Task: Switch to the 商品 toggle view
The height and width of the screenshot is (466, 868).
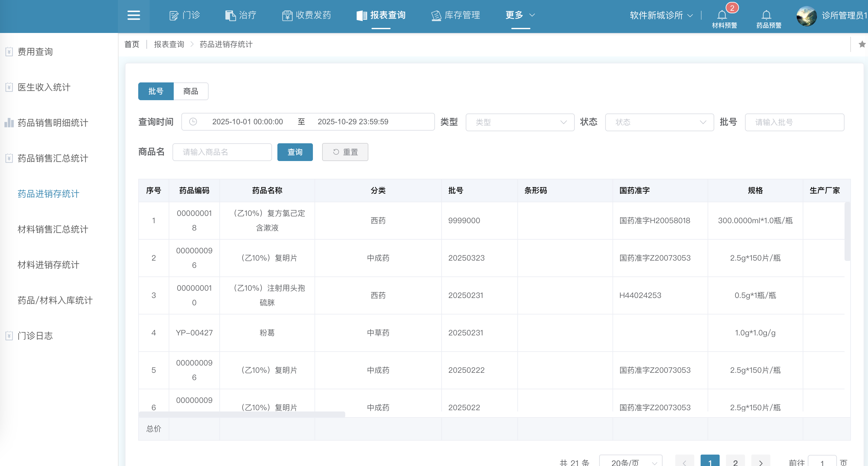Action: click(191, 91)
